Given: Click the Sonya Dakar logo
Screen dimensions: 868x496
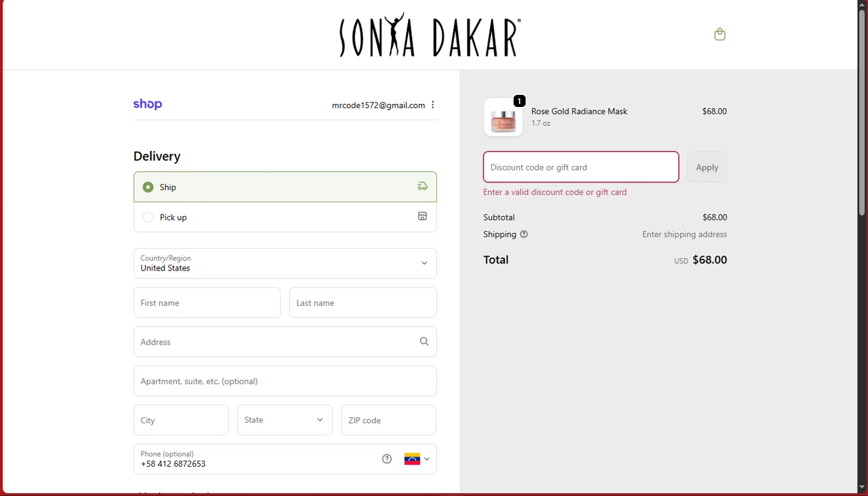Looking at the screenshot, I should [430, 35].
